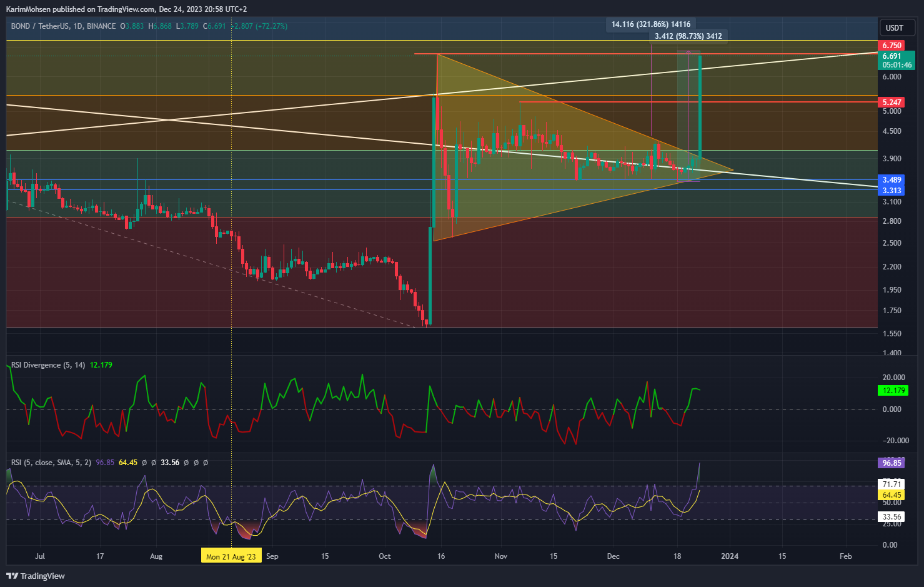The image size is (924, 587).
Task: Click the 2.800 price axis value
Action: 892,221
